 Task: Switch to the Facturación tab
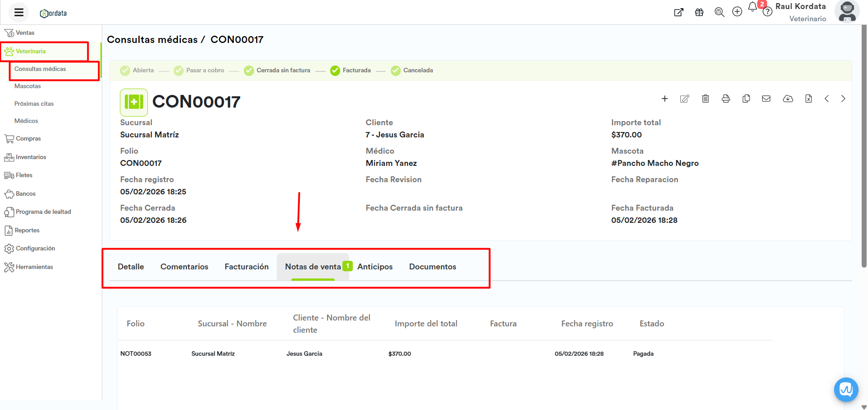247,267
